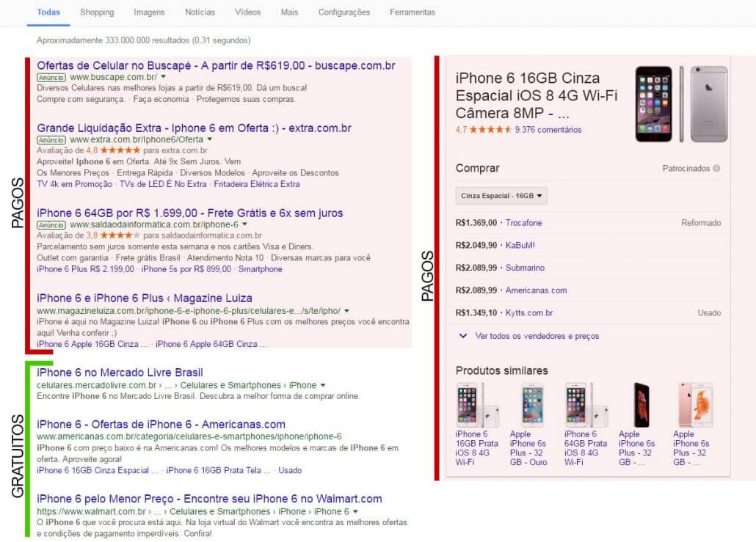Open the Shopping search tab
This screenshot has width=756, height=542.
pyautogui.click(x=97, y=12)
